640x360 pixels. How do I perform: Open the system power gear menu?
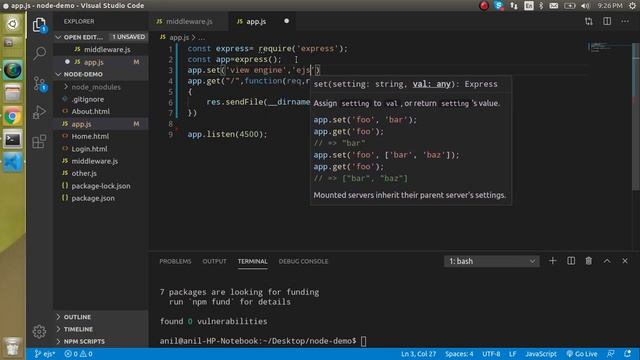coord(632,6)
